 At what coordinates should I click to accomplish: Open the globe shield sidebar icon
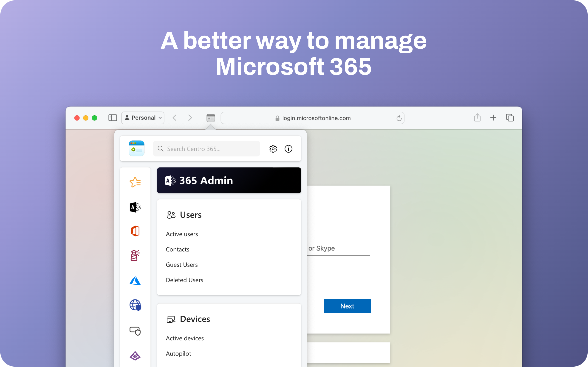[135, 305]
